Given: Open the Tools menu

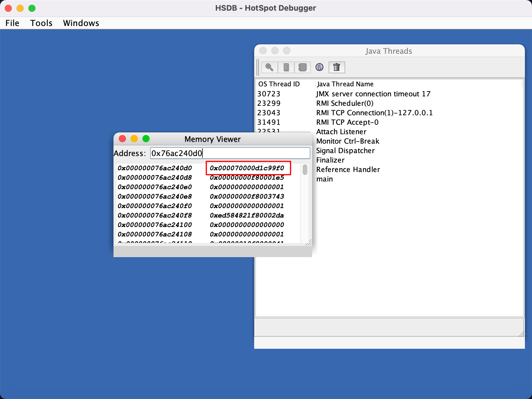Looking at the screenshot, I should pos(41,23).
